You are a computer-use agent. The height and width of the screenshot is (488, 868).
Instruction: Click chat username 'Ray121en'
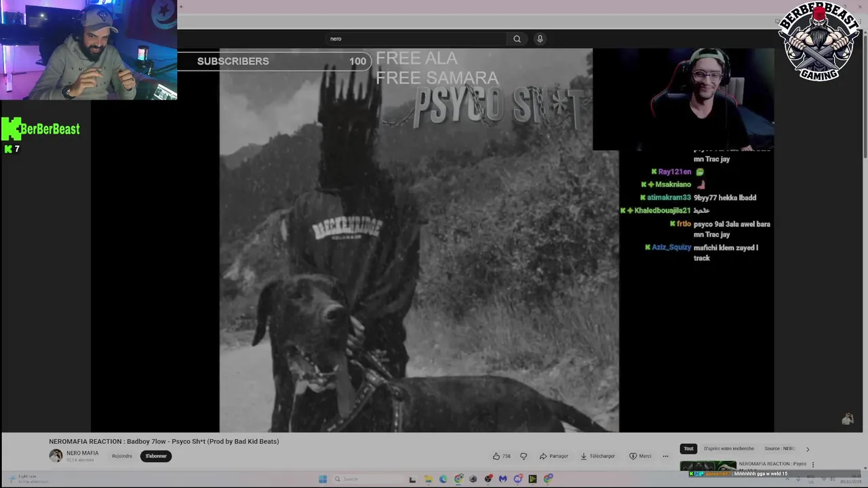[x=675, y=172]
